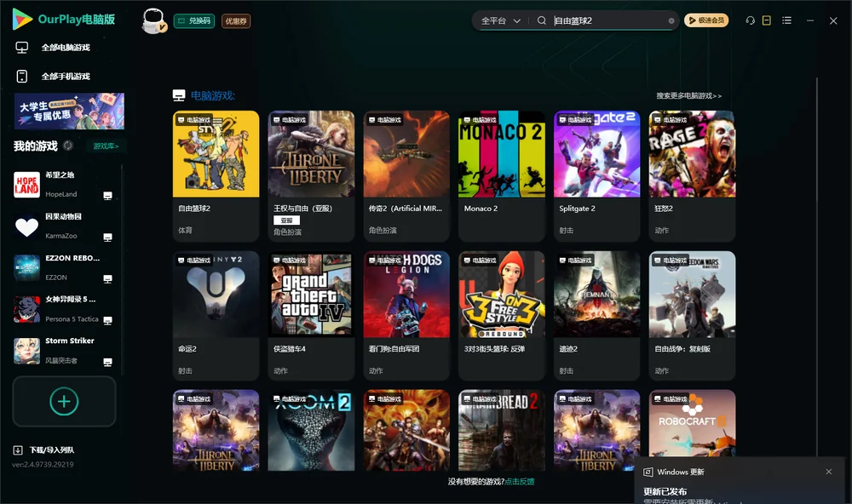Click the PC icon beside KarmaZoo
852x504 pixels.
pos(107,238)
